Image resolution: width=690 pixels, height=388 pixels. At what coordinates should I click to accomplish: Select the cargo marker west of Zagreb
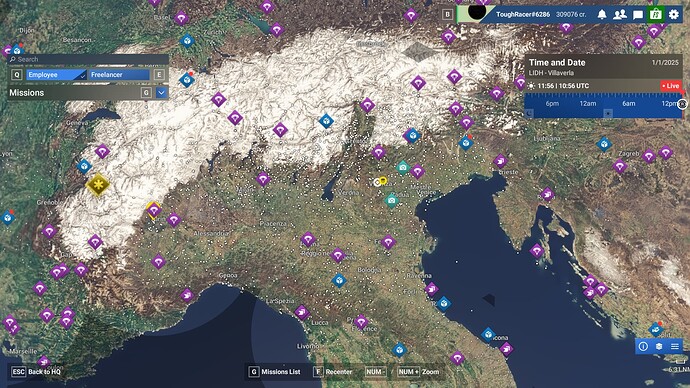(604, 144)
